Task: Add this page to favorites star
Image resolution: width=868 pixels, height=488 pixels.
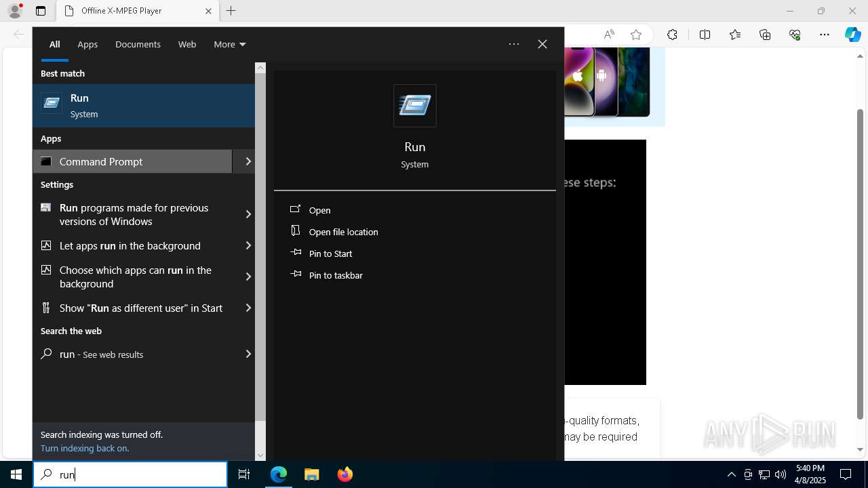Action: (x=635, y=35)
